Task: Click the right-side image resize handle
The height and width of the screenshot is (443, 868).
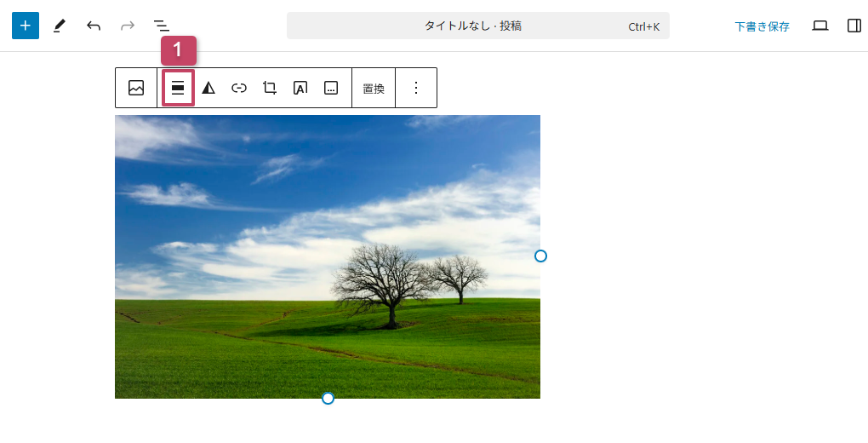Action: click(x=540, y=256)
